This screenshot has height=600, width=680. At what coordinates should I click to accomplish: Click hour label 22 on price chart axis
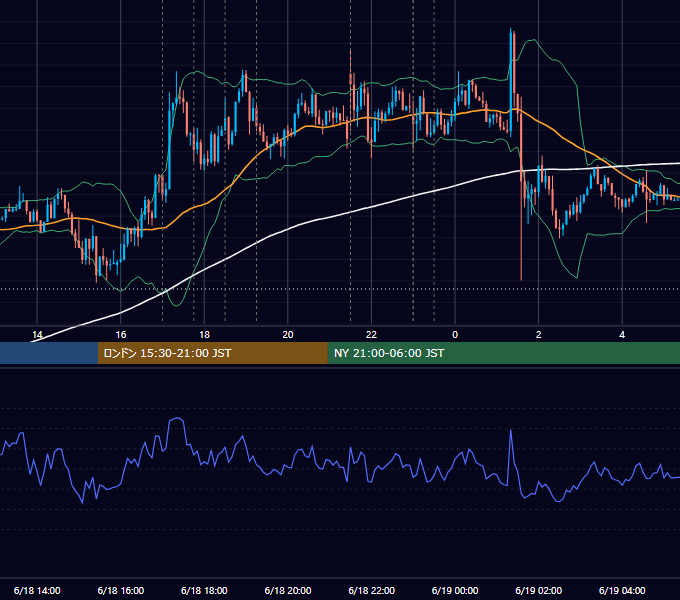[x=372, y=335]
